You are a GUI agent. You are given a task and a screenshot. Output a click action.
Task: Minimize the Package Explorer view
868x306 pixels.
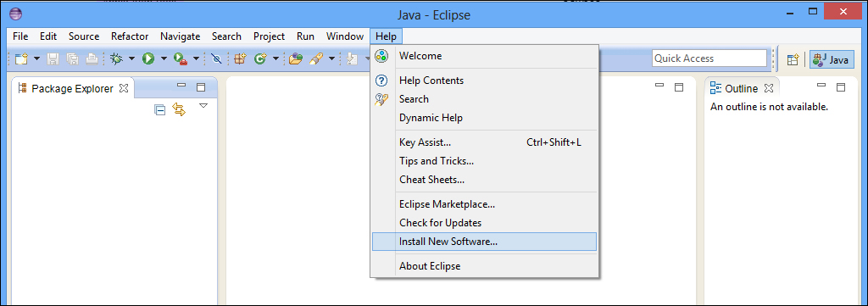(181, 86)
